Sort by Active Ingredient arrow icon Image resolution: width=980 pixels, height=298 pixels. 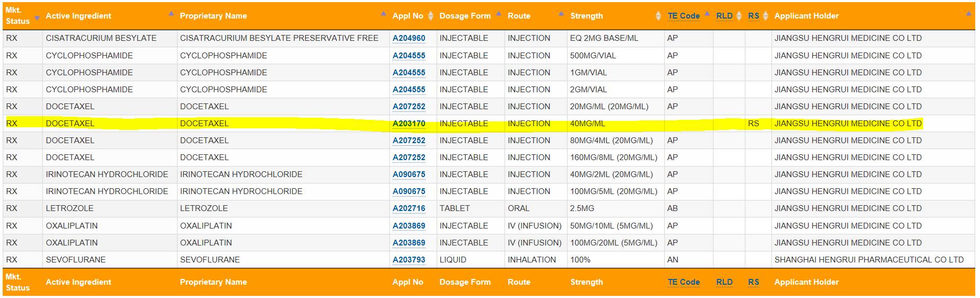(171, 14)
